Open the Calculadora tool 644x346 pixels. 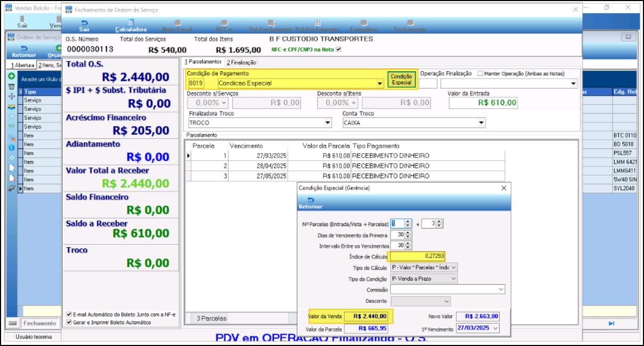pyautogui.click(x=131, y=26)
